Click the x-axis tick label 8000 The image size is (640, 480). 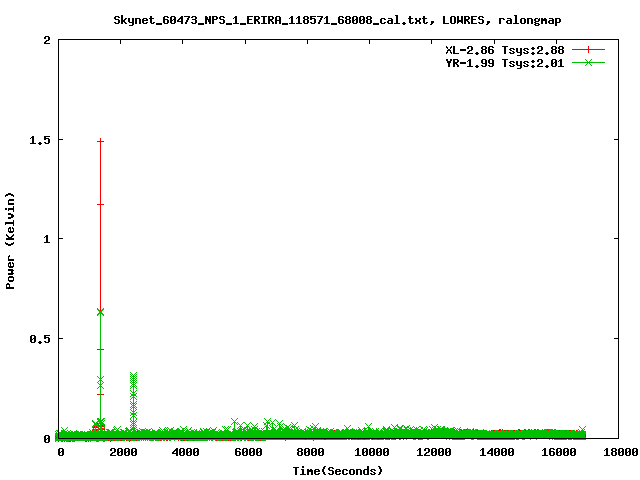309,452
